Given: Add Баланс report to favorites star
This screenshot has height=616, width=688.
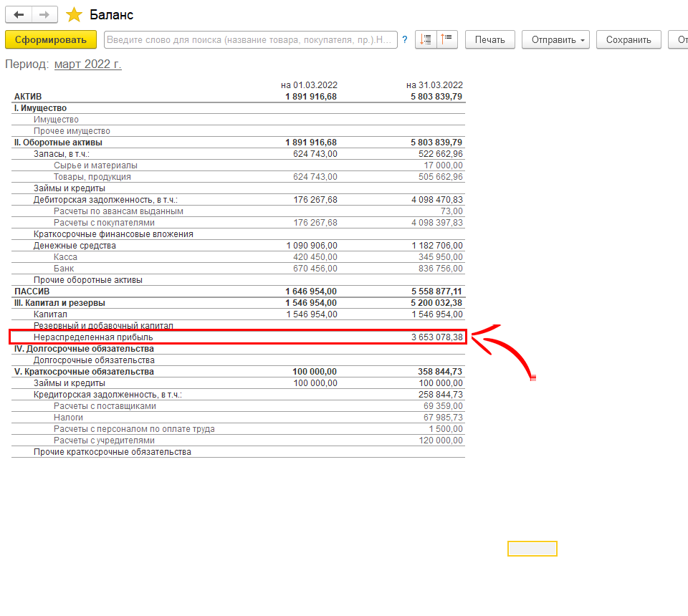Looking at the screenshot, I should pyautogui.click(x=74, y=15).
